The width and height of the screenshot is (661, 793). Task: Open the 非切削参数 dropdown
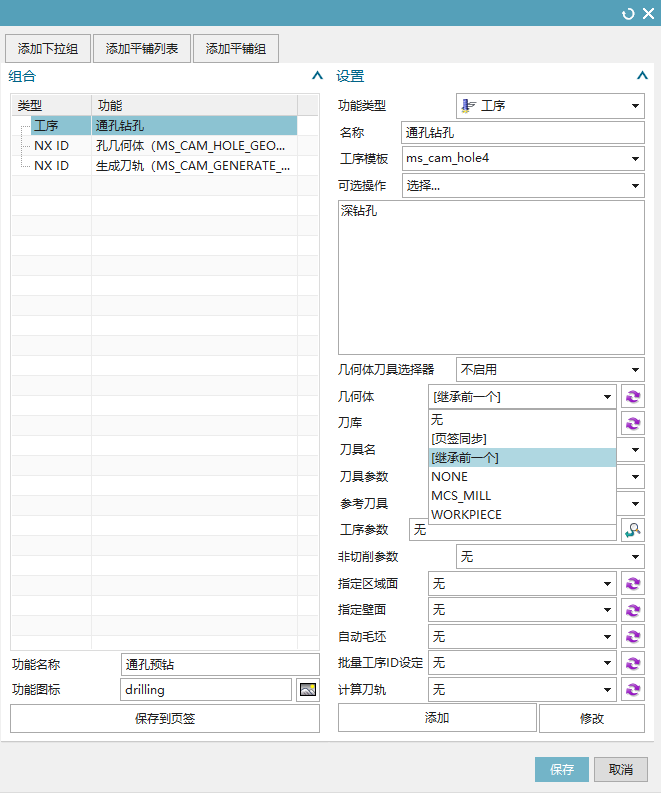tap(550, 557)
